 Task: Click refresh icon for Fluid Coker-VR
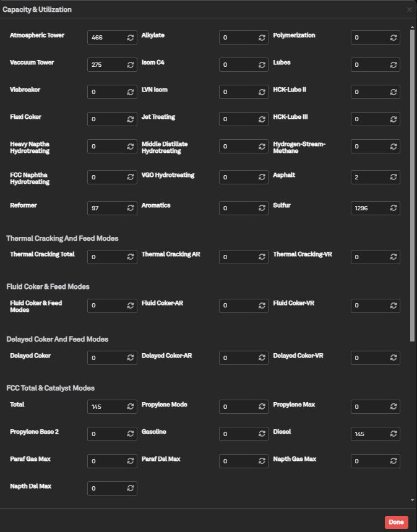[393, 306]
